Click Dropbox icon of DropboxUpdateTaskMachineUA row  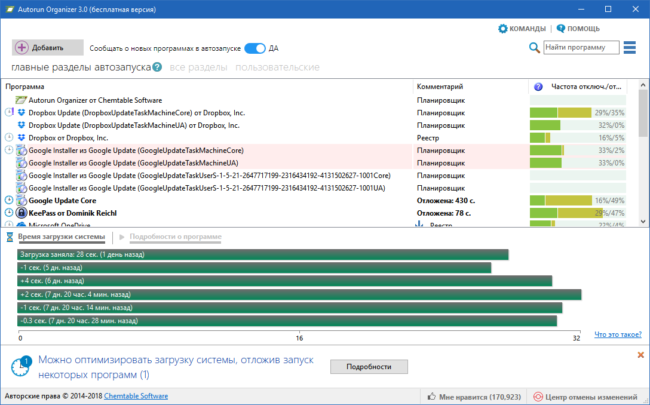22,125
